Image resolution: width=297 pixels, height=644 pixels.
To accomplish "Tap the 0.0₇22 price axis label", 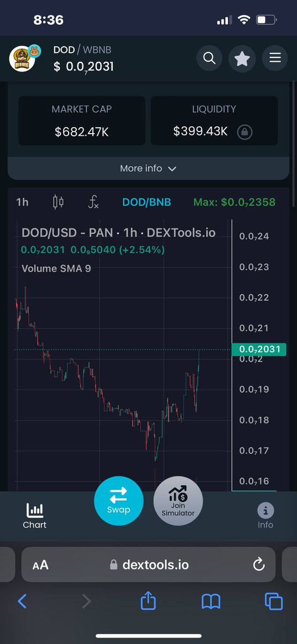I will pos(254,298).
